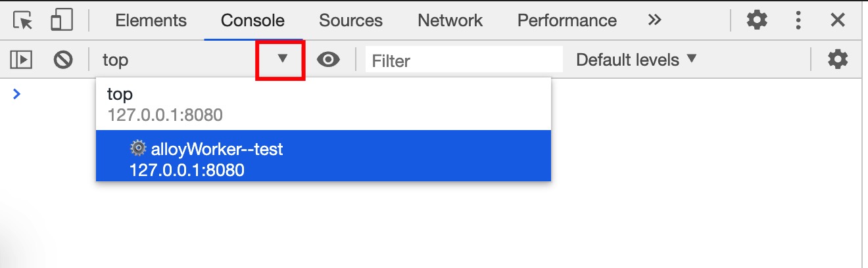Click the Filter input field
The width and height of the screenshot is (868, 268).
(x=464, y=60)
